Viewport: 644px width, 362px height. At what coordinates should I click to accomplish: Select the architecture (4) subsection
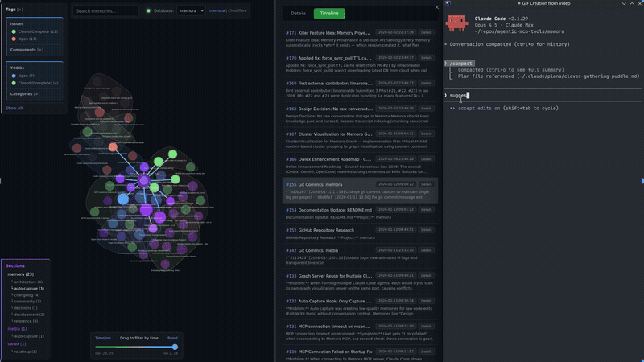[27, 282]
